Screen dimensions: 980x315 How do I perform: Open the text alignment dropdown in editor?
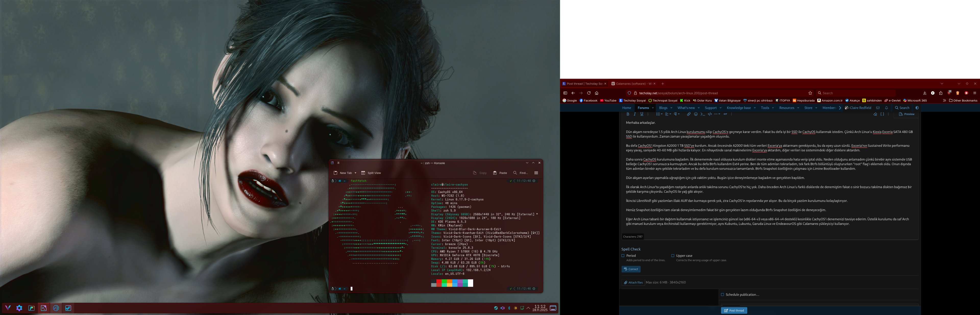pos(668,114)
